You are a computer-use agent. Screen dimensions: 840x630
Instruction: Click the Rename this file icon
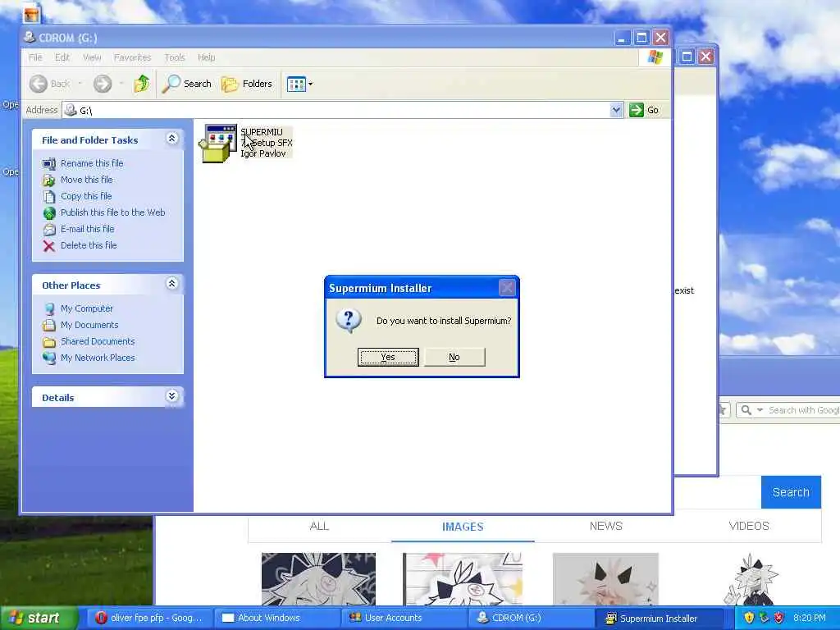[x=48, y=163]
